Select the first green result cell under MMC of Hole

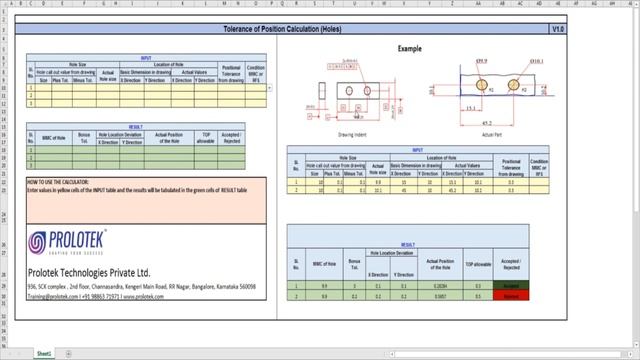click(53, 150)
